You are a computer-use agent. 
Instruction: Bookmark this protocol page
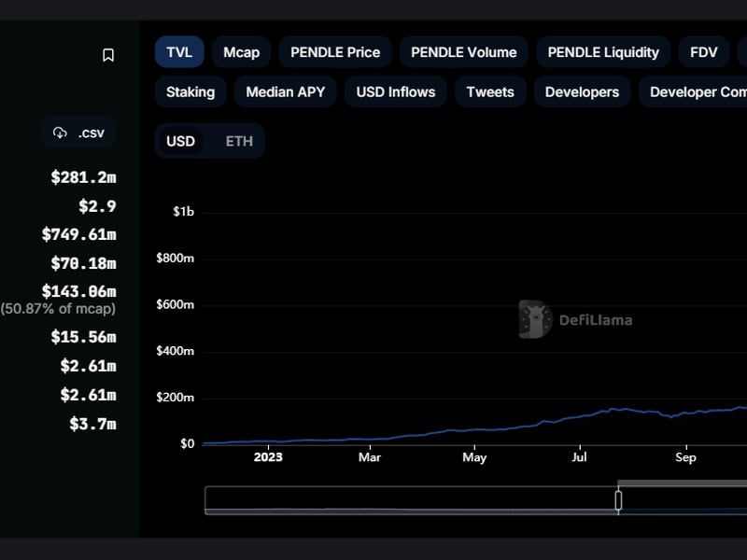pos(107,54)
